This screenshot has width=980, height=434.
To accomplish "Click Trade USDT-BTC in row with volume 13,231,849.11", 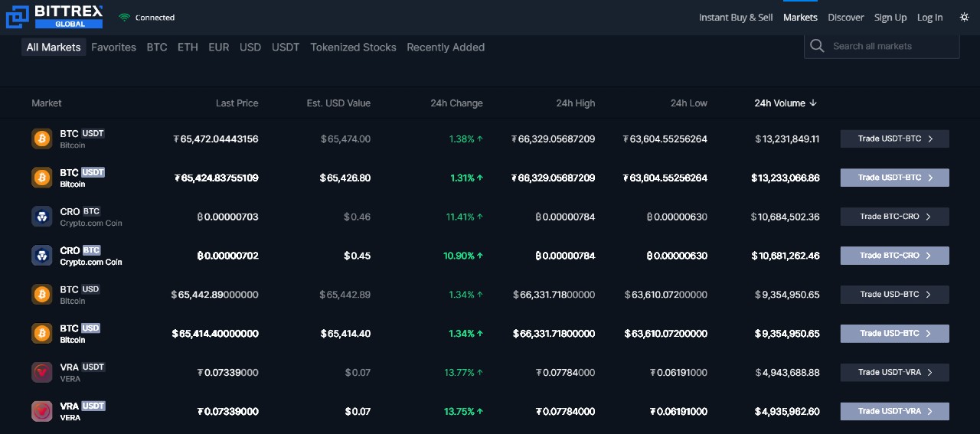I will 895,139.
